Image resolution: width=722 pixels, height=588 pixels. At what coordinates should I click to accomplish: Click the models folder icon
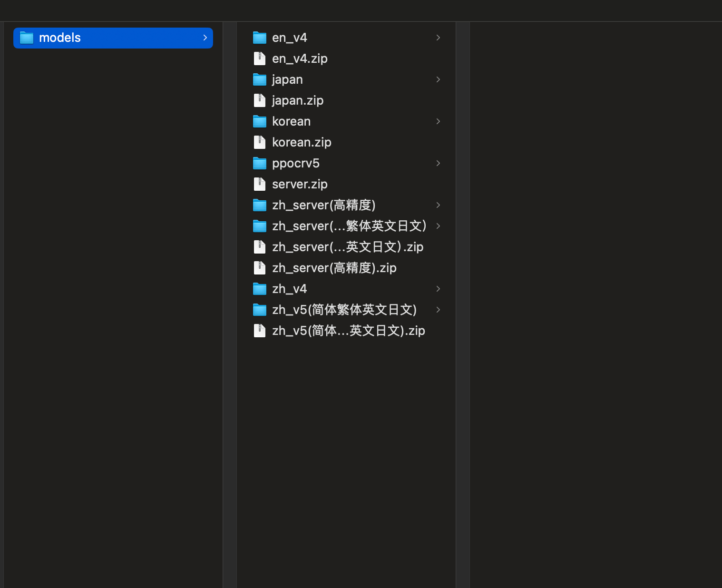[27, 38]
